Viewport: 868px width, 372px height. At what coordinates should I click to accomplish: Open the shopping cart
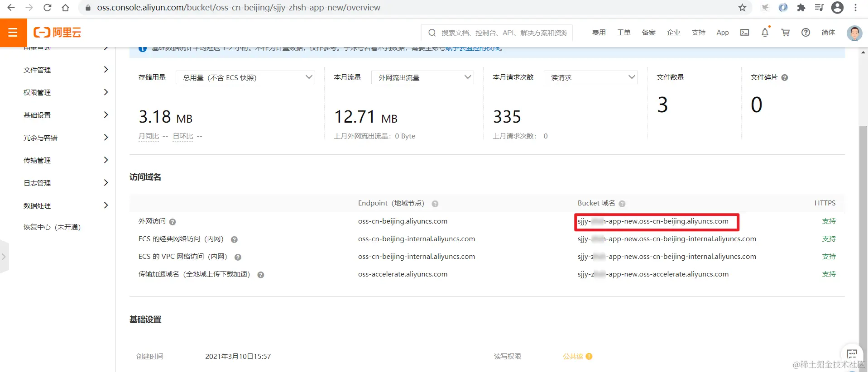[785, 33]
